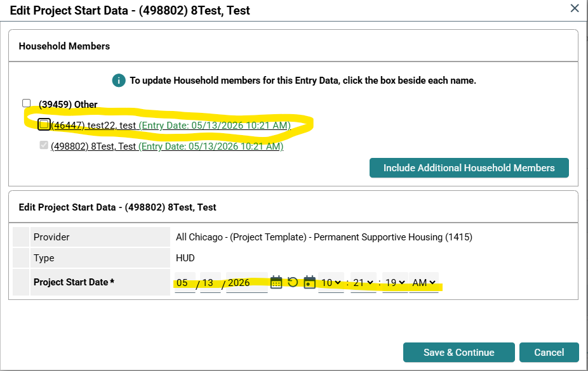This screenshot has width=588, height=371.
Task: Open the calendar picker for Project Start Date
Action: coord(276,282)
